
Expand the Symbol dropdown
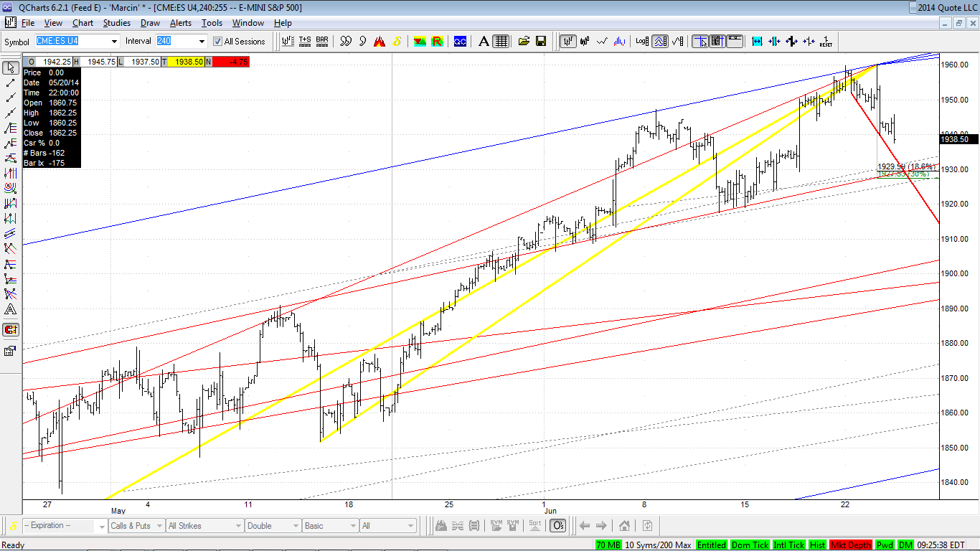coord(114,41)
